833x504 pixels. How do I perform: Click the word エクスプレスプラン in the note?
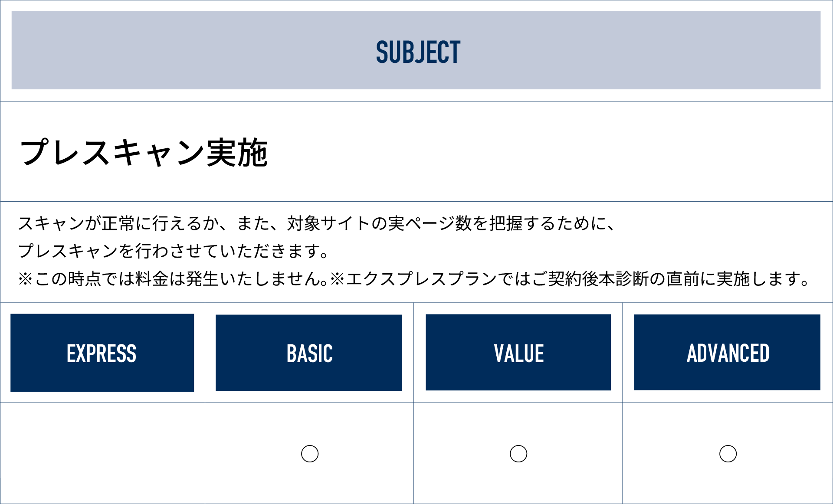(421, 279)
